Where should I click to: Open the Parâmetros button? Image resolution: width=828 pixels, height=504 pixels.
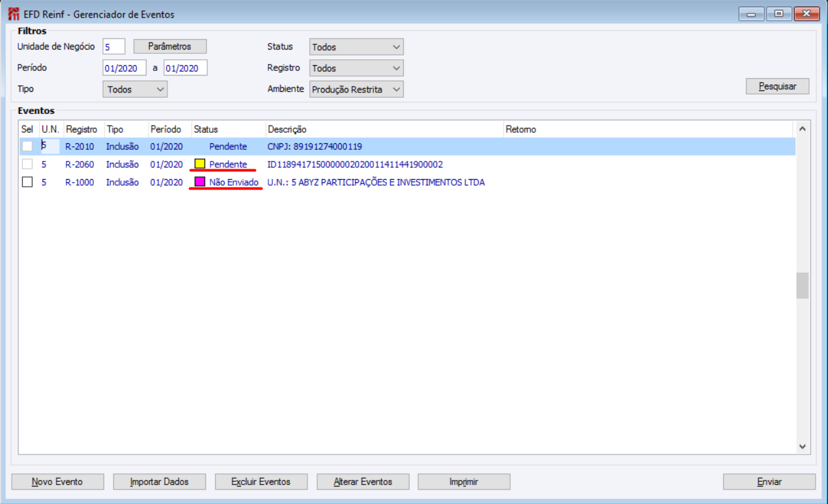(x=170, y=46)
